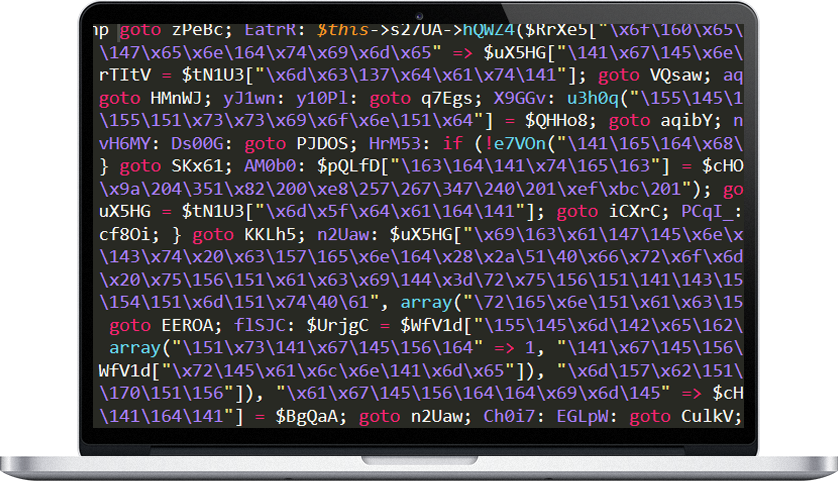Click the VQsaw label after goto
This screenshot has width=838, height=481.
point(676,75)
